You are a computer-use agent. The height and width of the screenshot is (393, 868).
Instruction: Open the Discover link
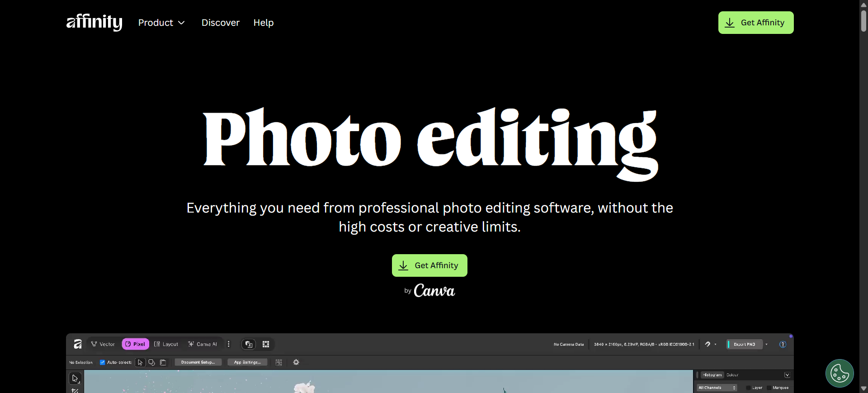tap(220, 23)
